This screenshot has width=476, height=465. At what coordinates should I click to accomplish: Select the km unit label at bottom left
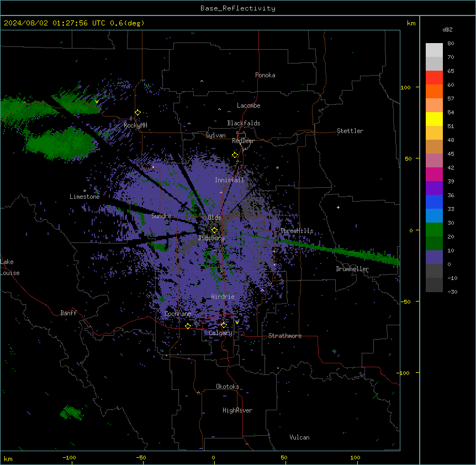[x=8, y=458]
